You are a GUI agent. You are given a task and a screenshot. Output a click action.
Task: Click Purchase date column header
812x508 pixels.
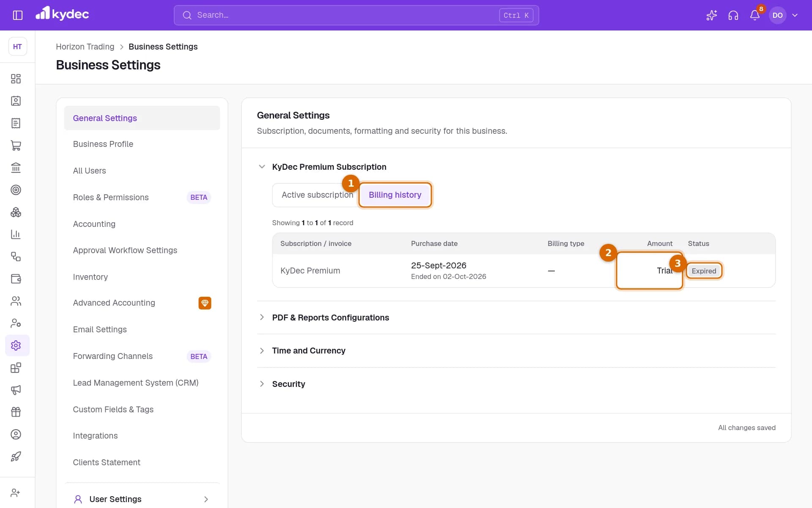(434, 243)
